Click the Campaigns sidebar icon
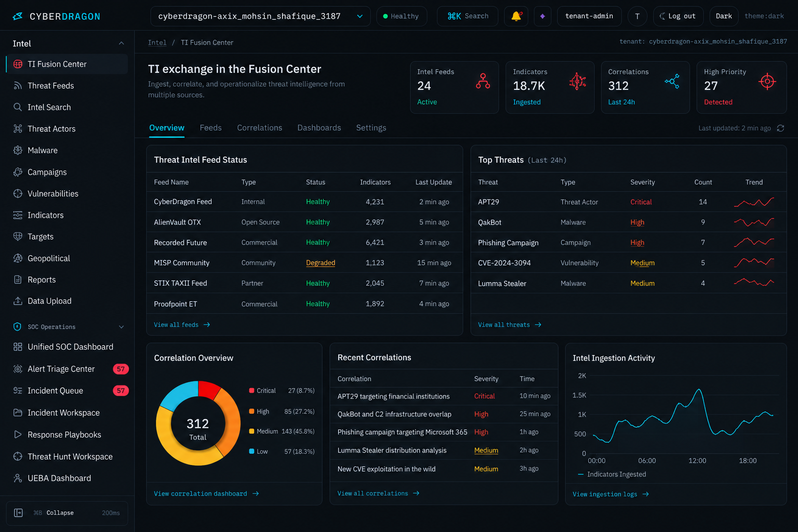The image size is (798, 532). pos(18,172)
